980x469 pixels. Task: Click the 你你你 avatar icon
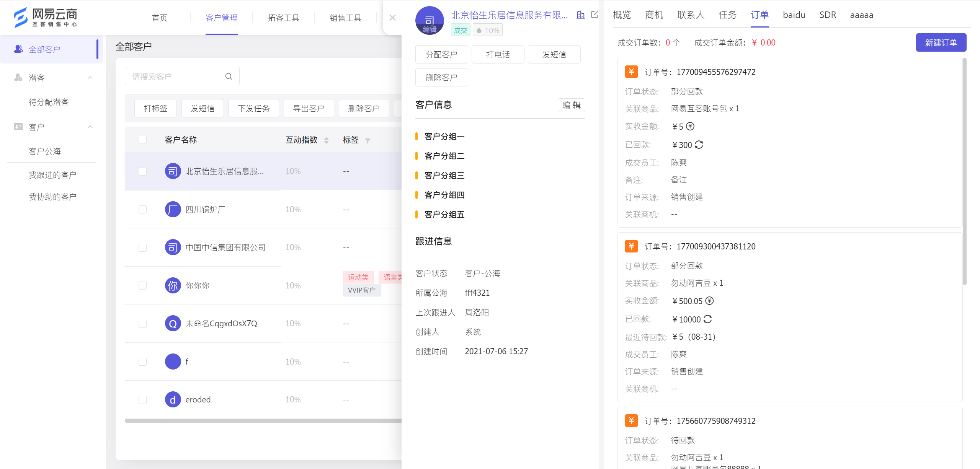click(x=173, y=285)
